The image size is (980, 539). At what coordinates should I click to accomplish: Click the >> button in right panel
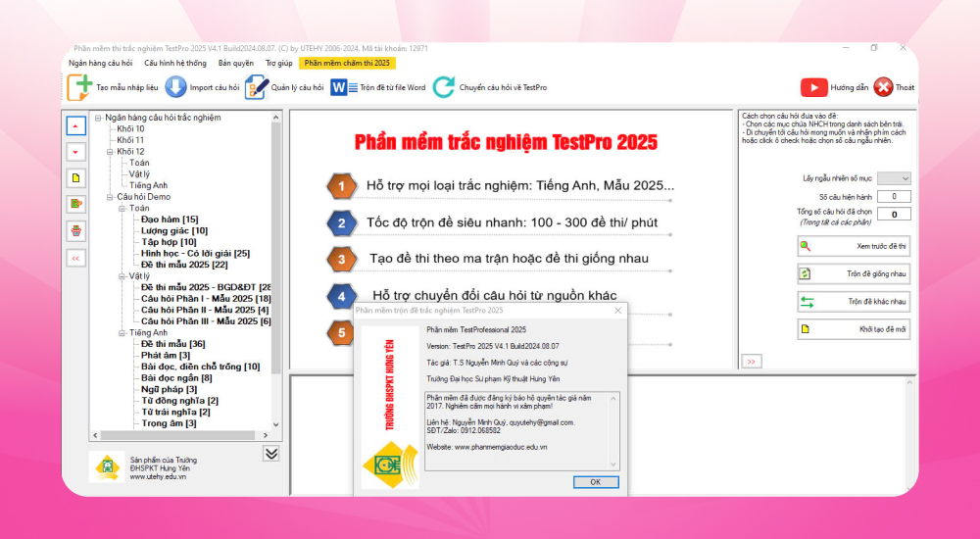click(x=752, y=362)
